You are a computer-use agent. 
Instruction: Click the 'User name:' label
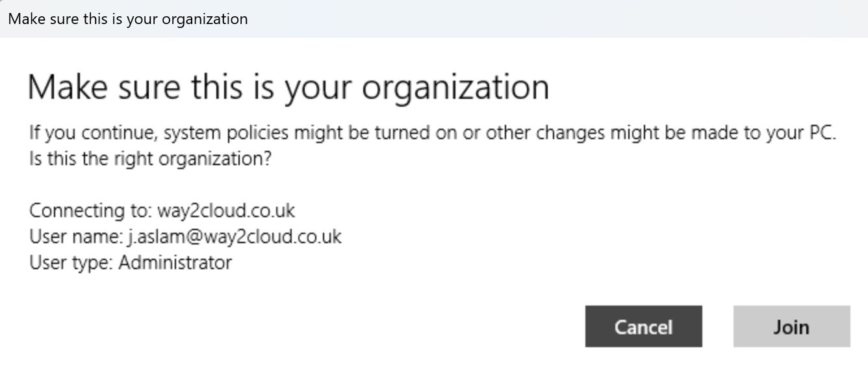pyautogui.click(x=76, y=237)
